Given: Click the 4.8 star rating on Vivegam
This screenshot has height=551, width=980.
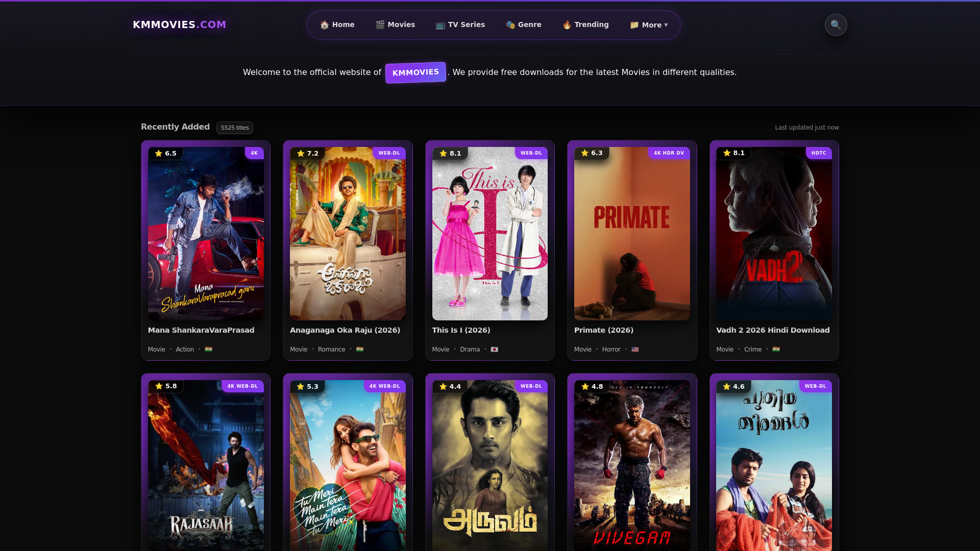Looking at the screenshot, I should click(x=592, y=386).
